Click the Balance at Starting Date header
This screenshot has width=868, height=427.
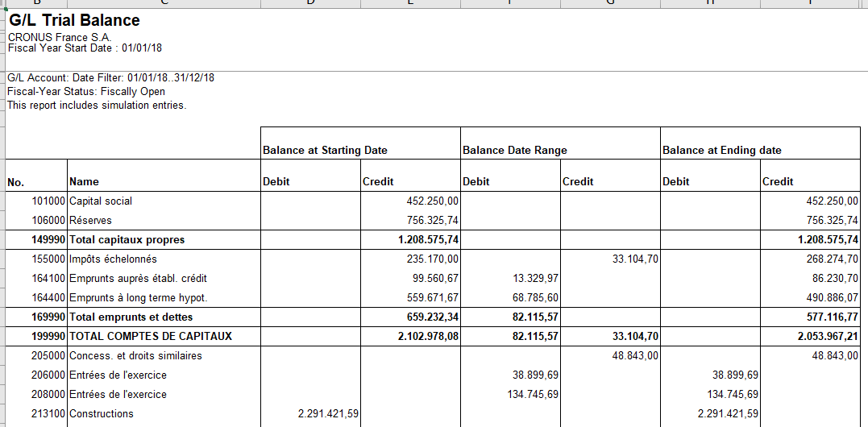tap(325, 150)
